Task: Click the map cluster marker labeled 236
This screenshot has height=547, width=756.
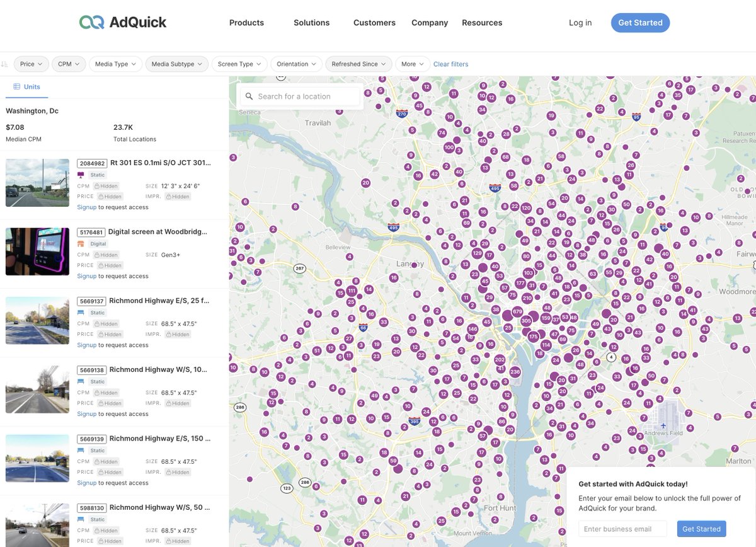Action: point(515,372)
